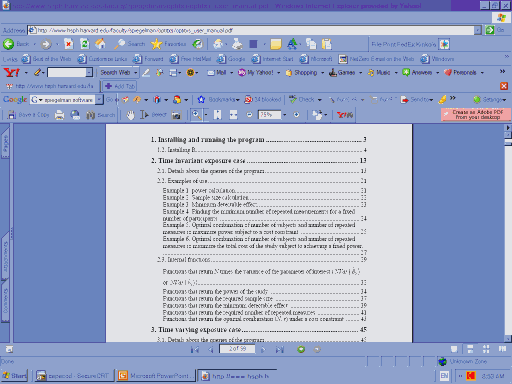Open the Pages side panel tab
Viewport: 512px width, 384px height.
[5, 144]
